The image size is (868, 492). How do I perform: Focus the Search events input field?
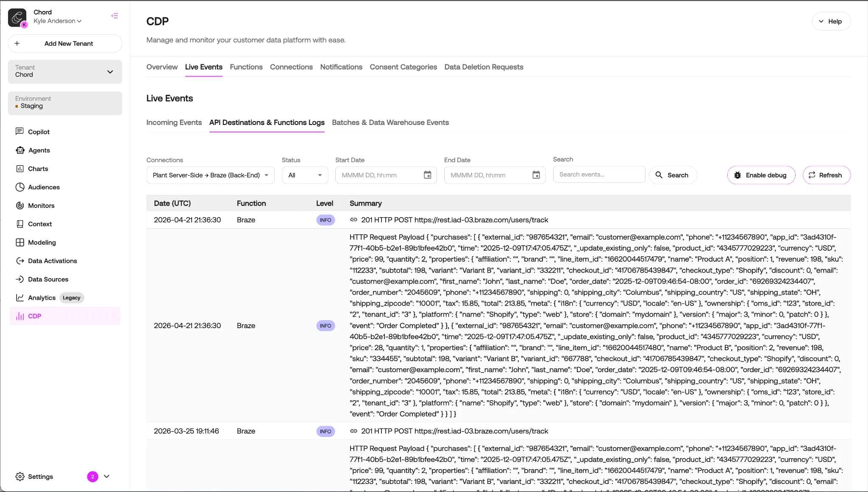click(599, 174)
